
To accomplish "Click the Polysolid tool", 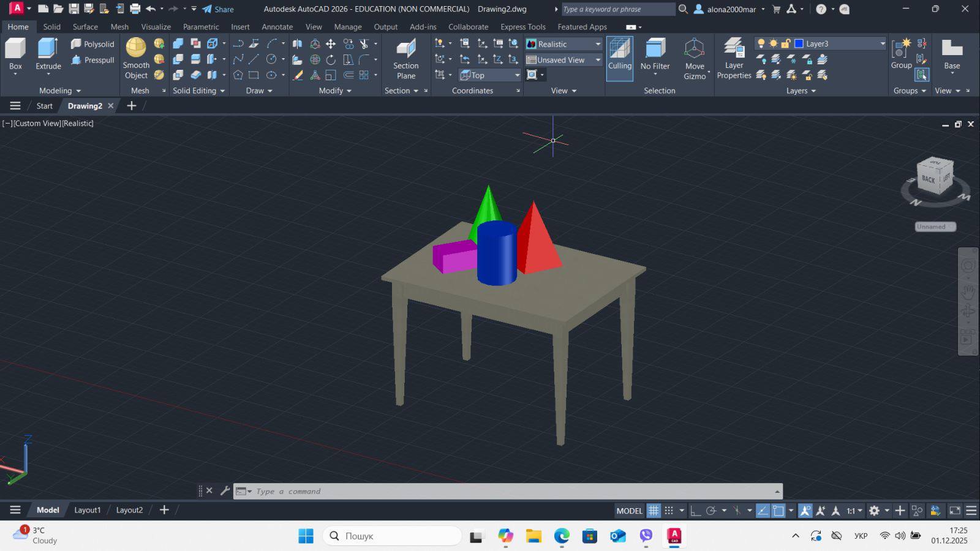I will click(x=92, y=44).
